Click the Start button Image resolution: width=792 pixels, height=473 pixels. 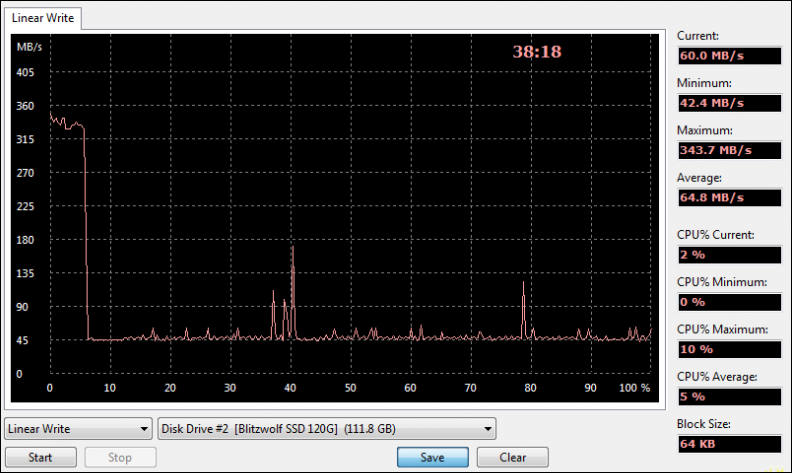pyautogui.click(x=41, y=457)
